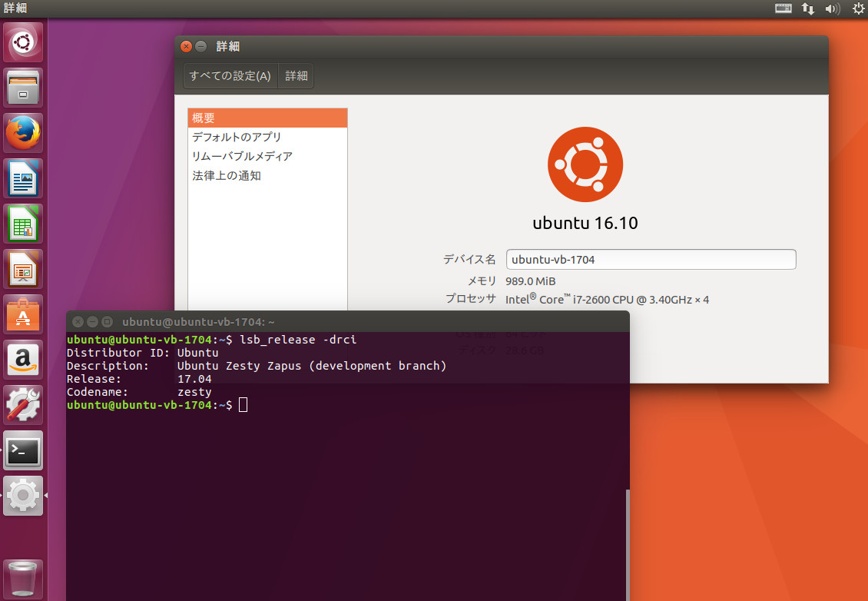Open LibreOffice Calc from the launcher
Screen dimensions: 868x601
(x=23, y=223)
